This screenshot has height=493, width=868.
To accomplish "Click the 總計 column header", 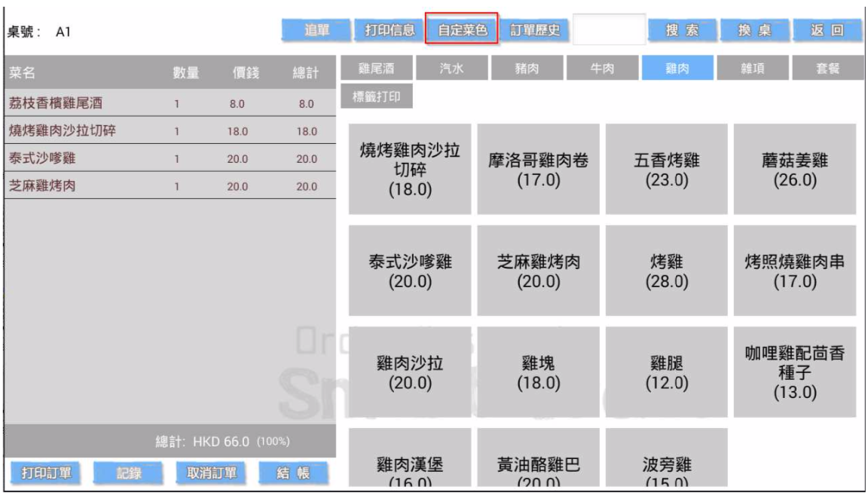I will point(306,72).
